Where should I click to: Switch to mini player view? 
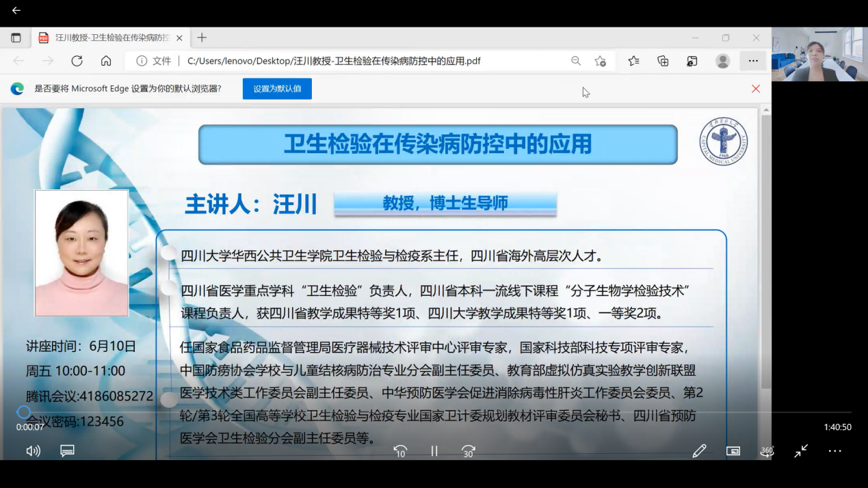point(733,451)
